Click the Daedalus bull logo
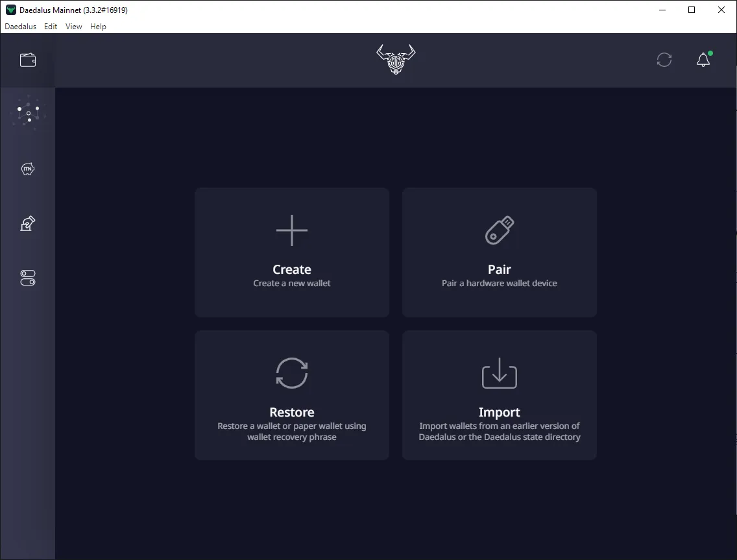Viewport: 737px width, 560px height. 396,59
